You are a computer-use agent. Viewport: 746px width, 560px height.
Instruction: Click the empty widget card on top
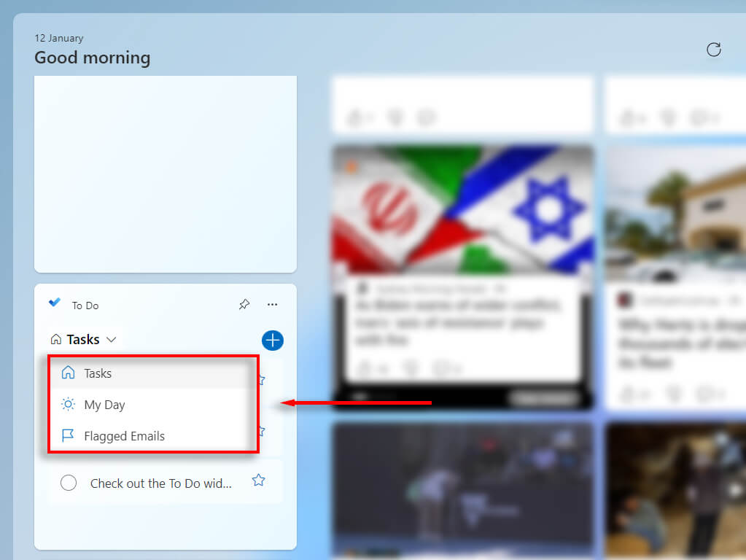(166, 174)
